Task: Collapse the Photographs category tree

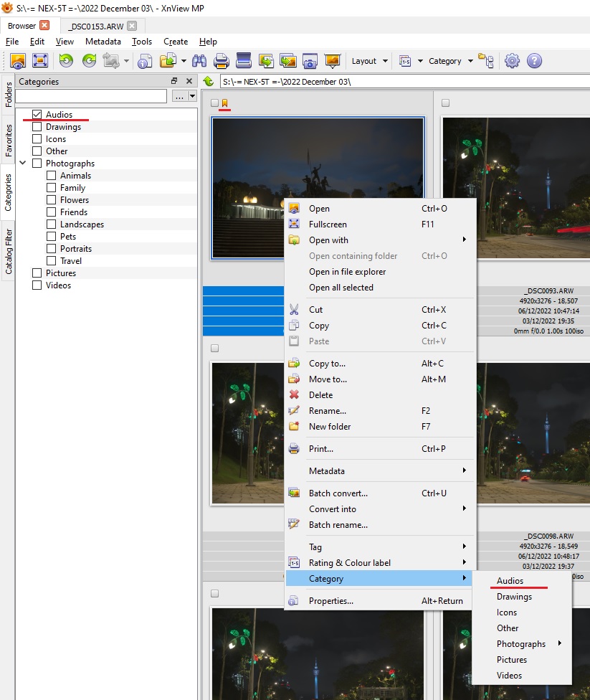Action: (23, 163)
